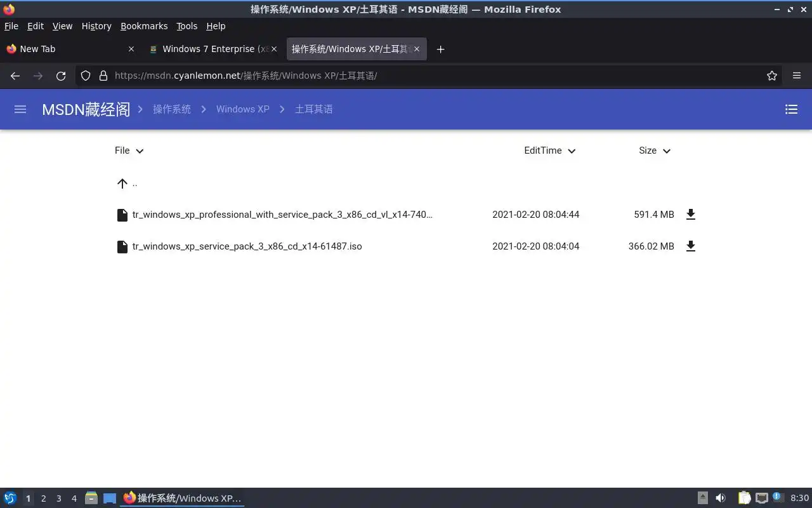This screenshot has width=812, height=508.
Task: Go forward in browser history
Action: pyautogui.click(x=38, y=76)
